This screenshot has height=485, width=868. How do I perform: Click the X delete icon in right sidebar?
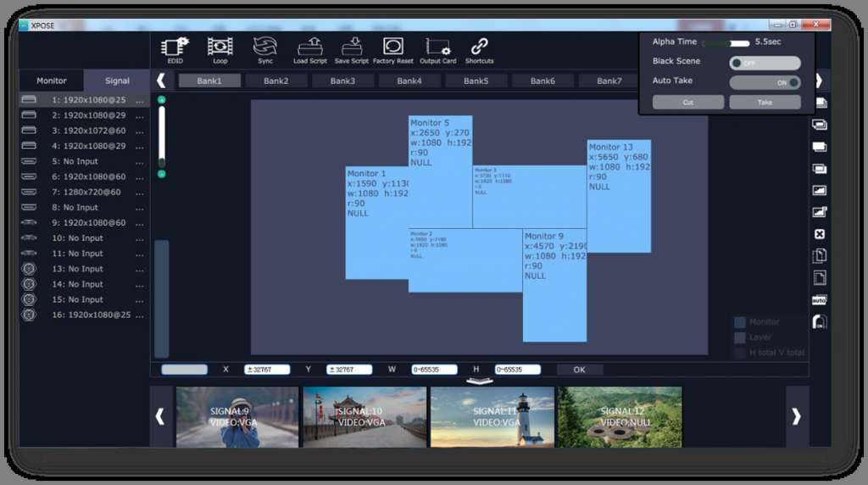pyautogui.click(x=819, y=234)
